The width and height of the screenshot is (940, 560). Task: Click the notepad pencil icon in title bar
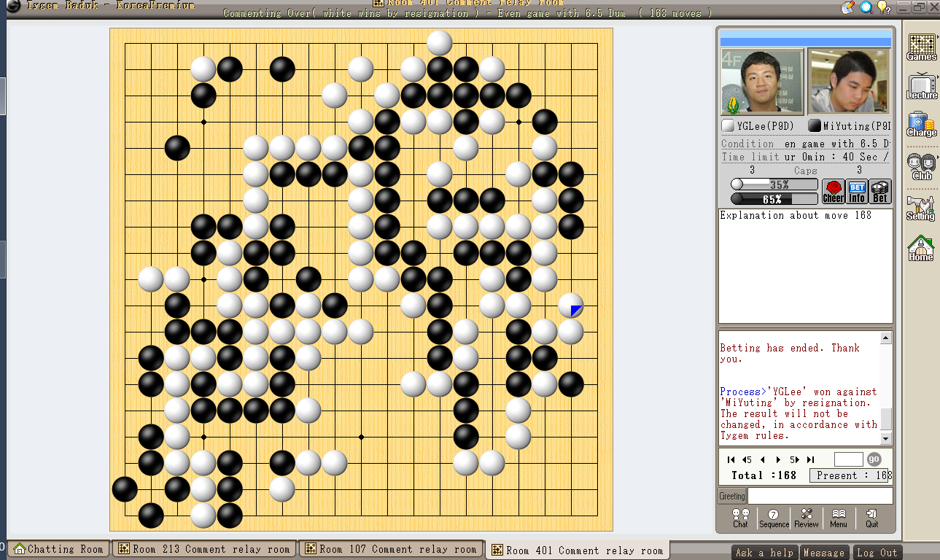[x=847, y=7]
